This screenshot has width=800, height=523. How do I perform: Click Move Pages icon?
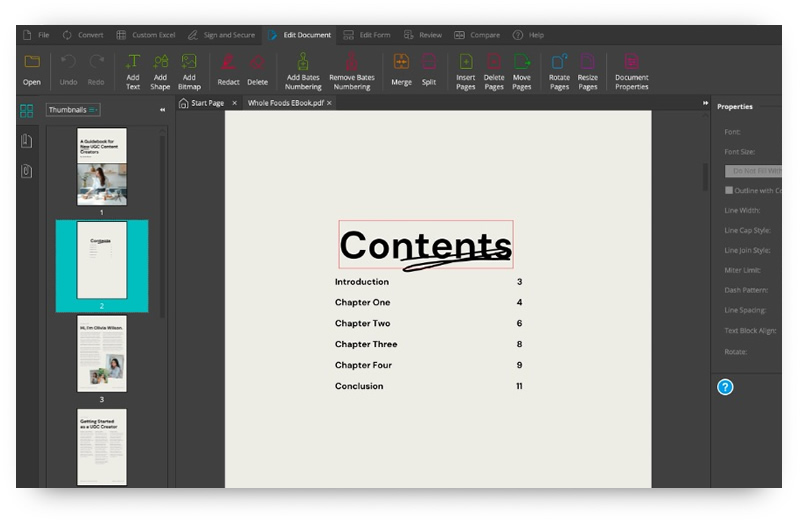click(521, 62)
